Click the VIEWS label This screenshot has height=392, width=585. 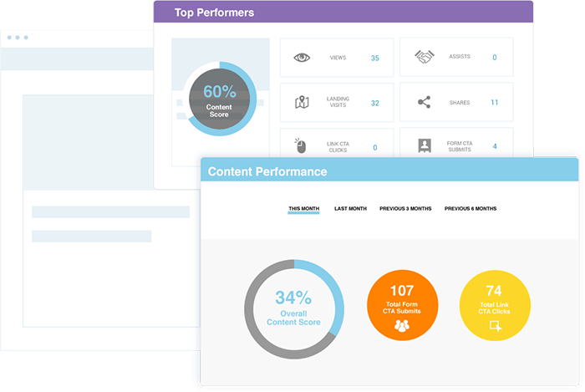point(338,58)
